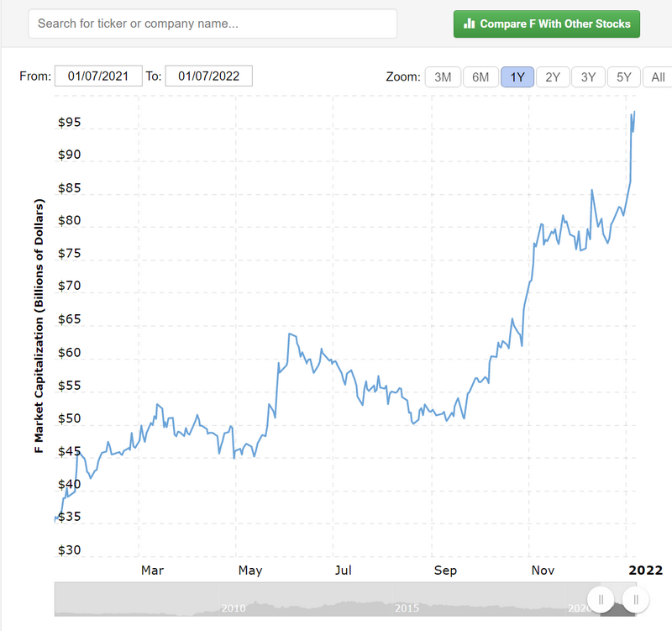Click the F Market Capitalization axis title
Image resolution: width=672 pixels, height=631 pixels.
pos(38,327)
